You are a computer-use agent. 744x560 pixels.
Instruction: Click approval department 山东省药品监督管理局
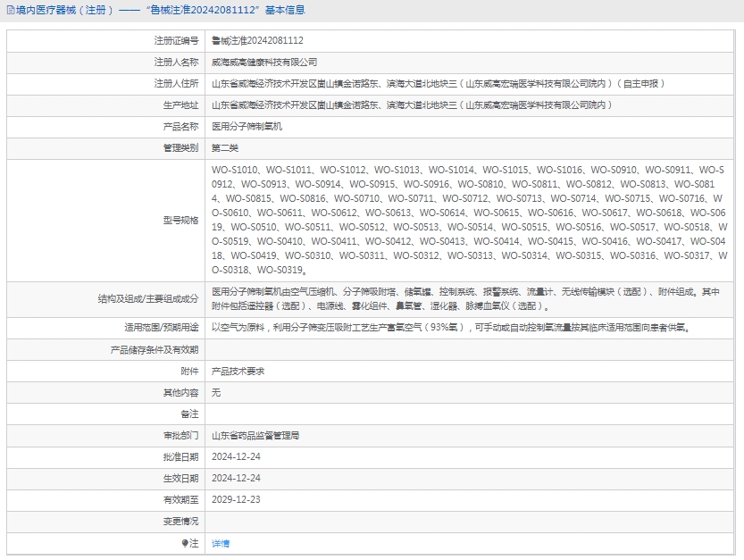pos(255,436)
